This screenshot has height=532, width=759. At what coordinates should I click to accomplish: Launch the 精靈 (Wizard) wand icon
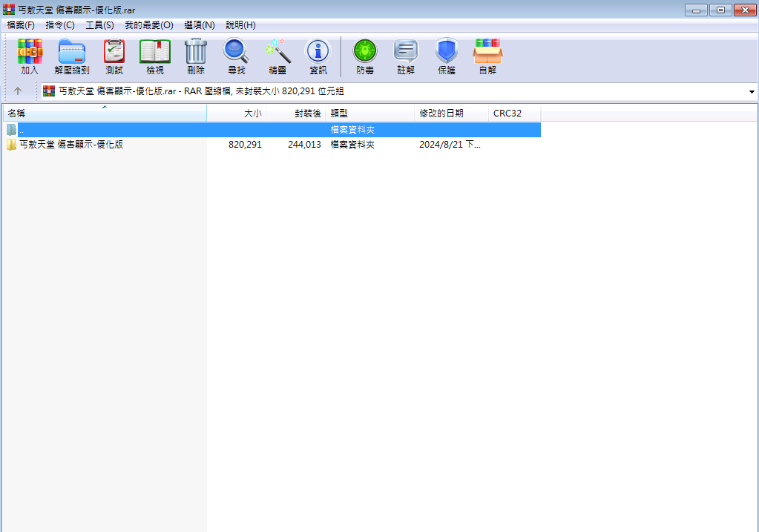coord(277,56)
